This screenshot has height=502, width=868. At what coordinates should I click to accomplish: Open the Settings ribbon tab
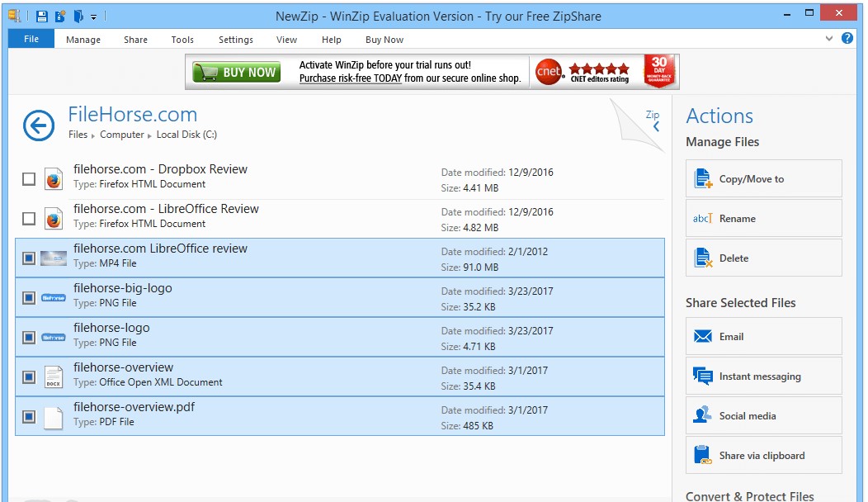[236, 40]
